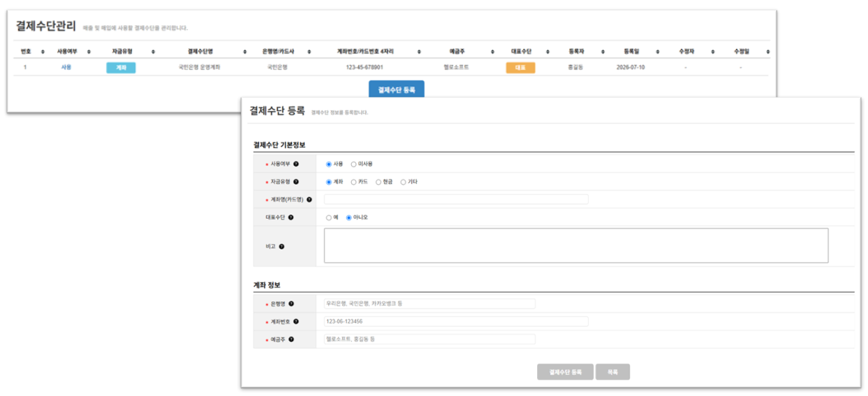Sort table by 예금주 column arrows
Screen dimensions: 868x396
[x=492, y=52]
